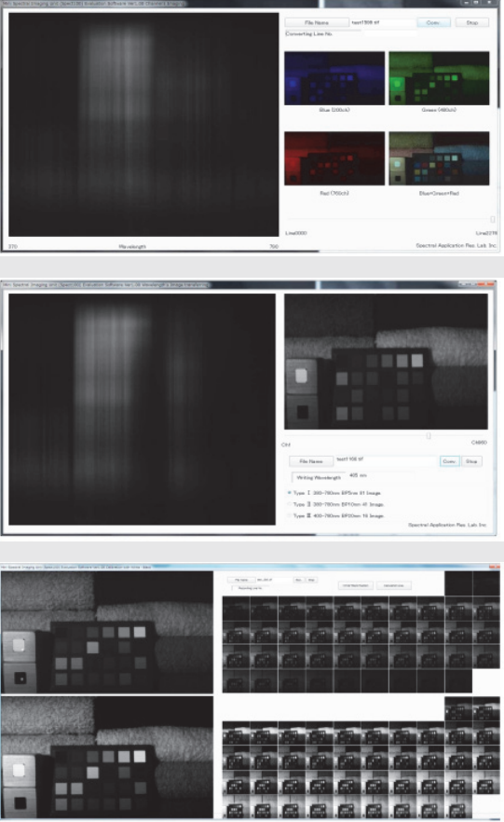Open the Green channel thumbnail image
The height and width of the screenshot is (822, 504).
click(x=439, y=78)
